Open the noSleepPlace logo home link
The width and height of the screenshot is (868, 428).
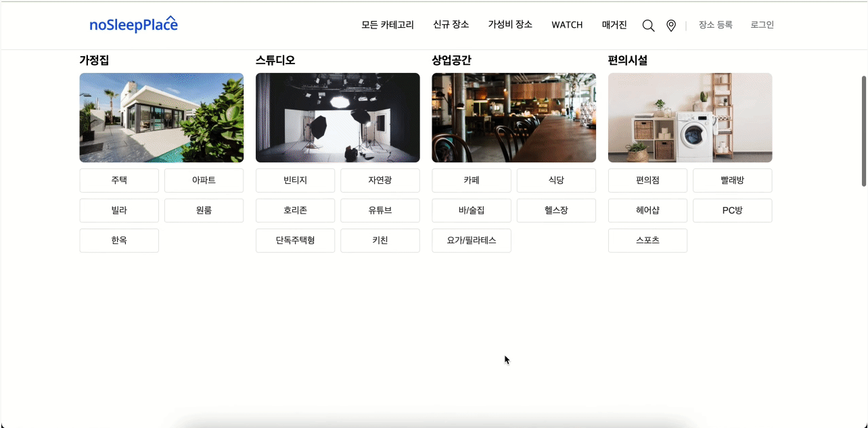coord(133,24)
